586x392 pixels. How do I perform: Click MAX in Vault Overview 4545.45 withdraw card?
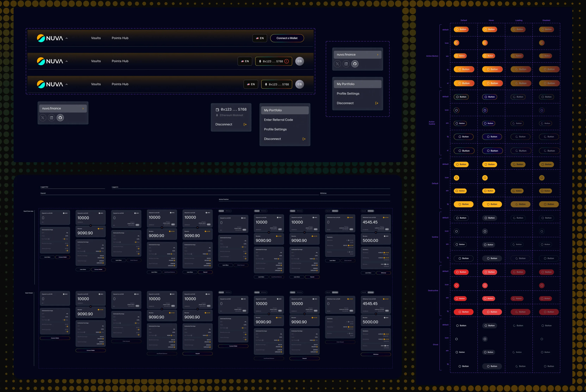pyautogui.click(x=387, y=229)
